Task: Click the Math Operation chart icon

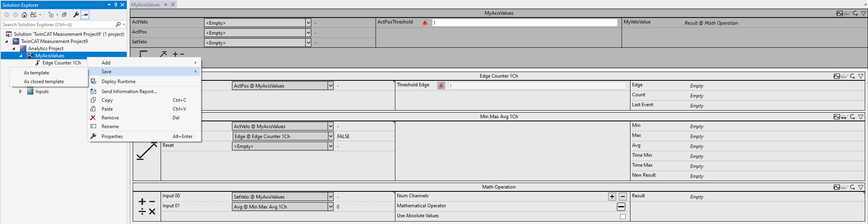Action: point(837,187)
